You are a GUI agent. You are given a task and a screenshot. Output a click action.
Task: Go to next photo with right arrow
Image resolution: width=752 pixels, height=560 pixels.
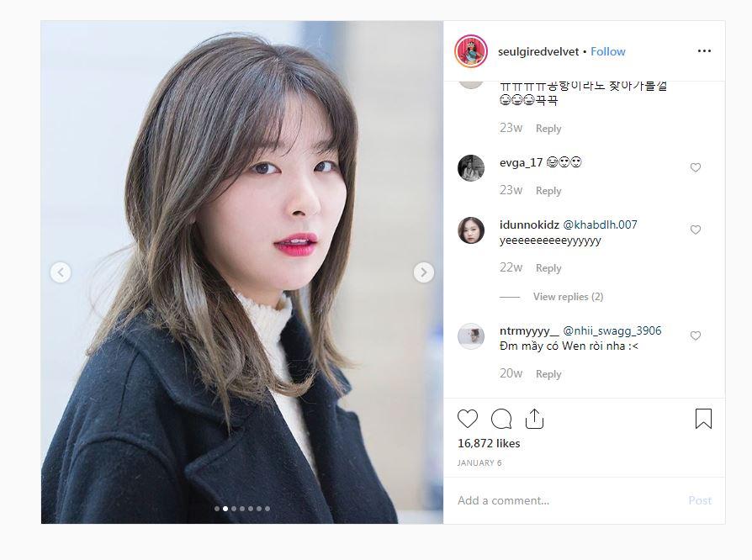coord(423,272)
